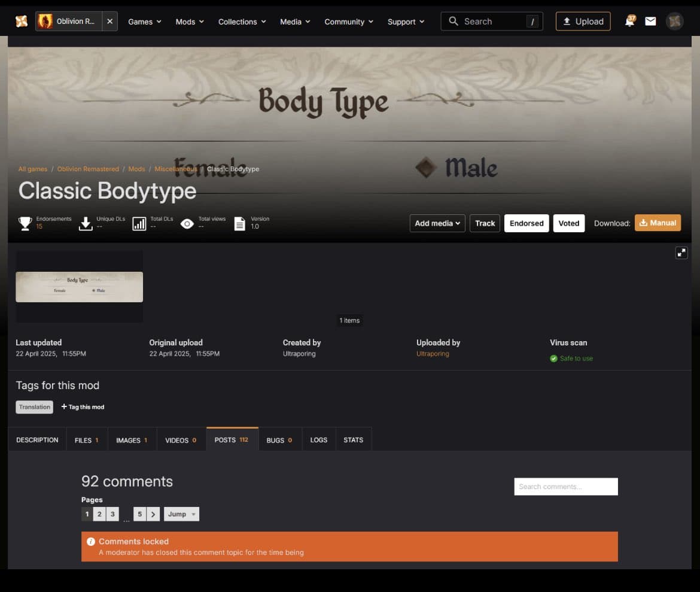Click the endorsements trophy icon

coord(25,223)
